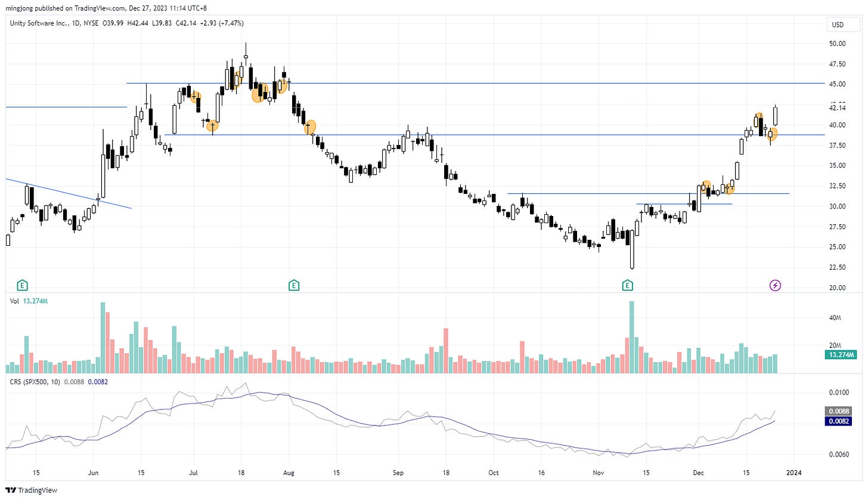Click the earnings icon below the August candles
This screenshot has height=500, width=868.
click(293, 285)
